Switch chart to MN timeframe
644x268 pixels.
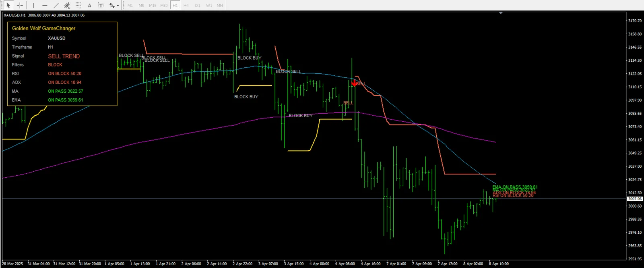(x=220, y=5)
